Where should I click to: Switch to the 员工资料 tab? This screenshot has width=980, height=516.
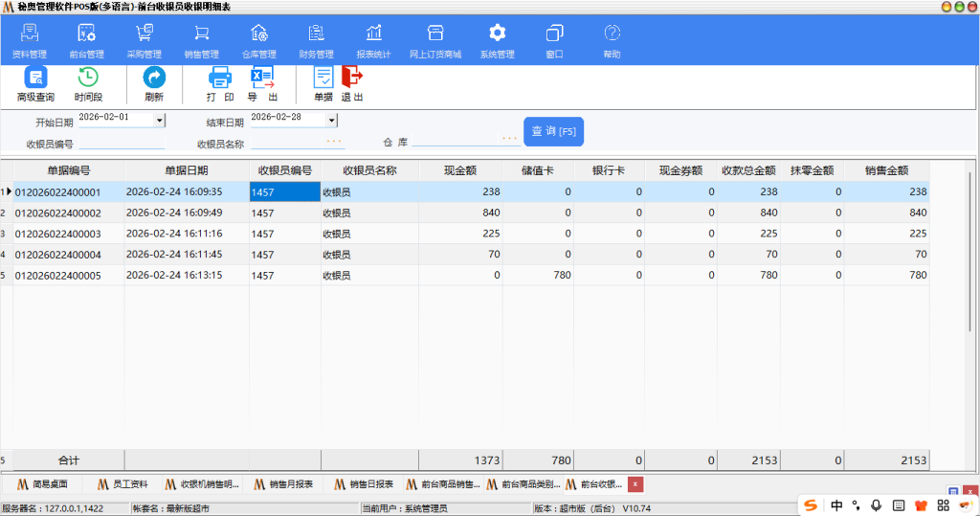click(123, 484)
